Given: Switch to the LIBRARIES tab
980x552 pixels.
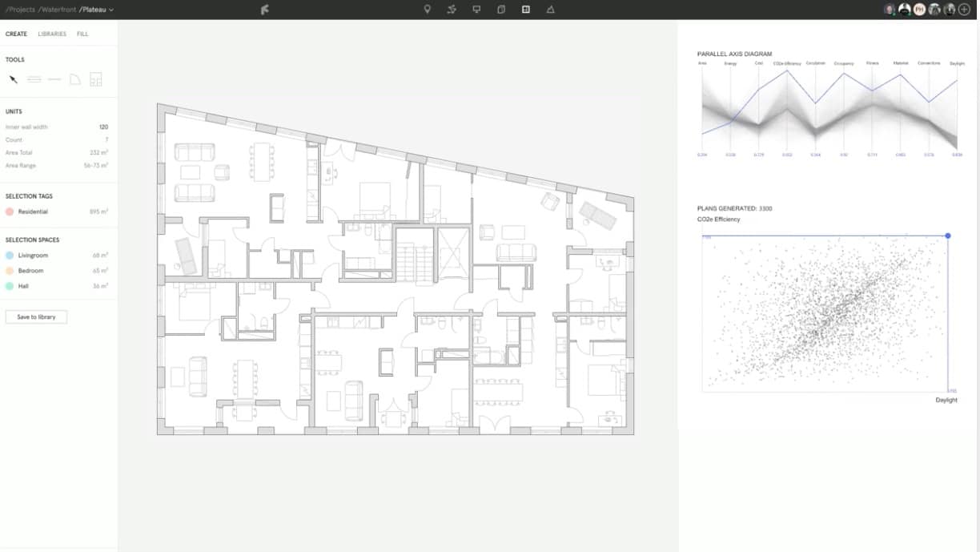Looking at the screenshot, I should [52, 34].
